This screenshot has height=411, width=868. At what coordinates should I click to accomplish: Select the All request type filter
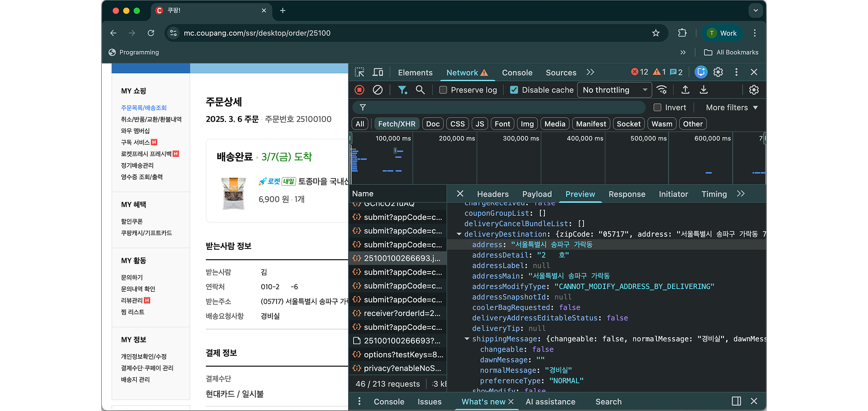[x=360, y=124]
